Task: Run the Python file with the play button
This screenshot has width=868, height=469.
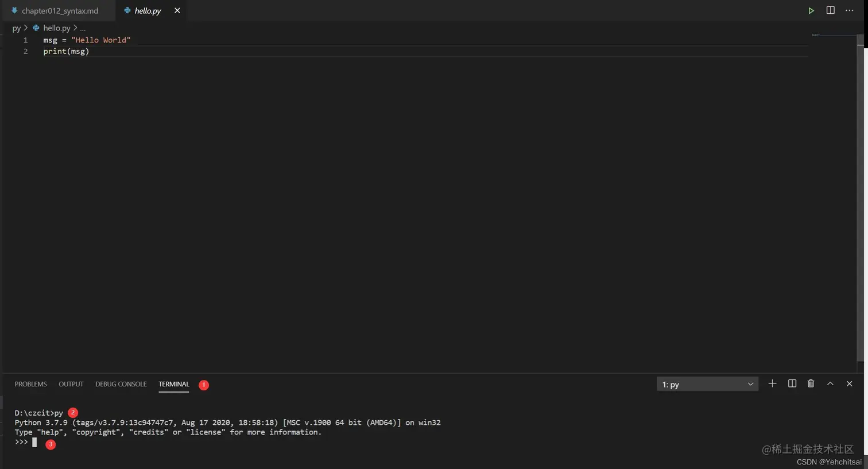Action: tap(811, 10)
